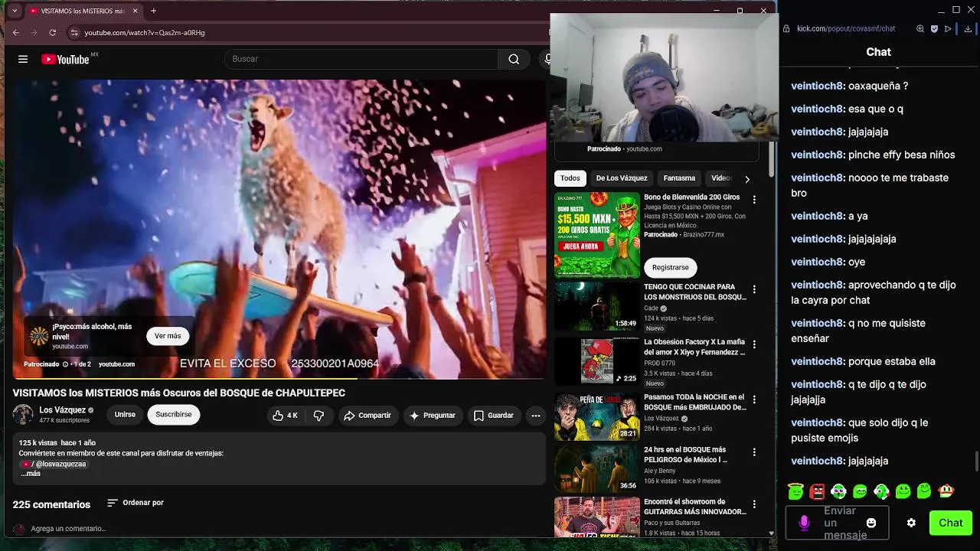This screenshot has height=551, width=980.
Task: Open downloads icon in Kick window
Action: point(969,29)
